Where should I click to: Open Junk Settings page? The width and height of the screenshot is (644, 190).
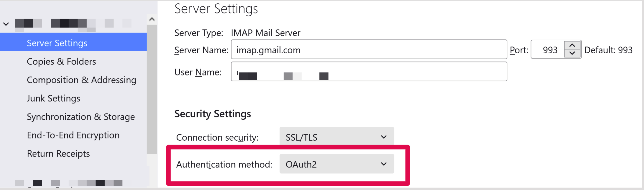click(x=53, y=98)
